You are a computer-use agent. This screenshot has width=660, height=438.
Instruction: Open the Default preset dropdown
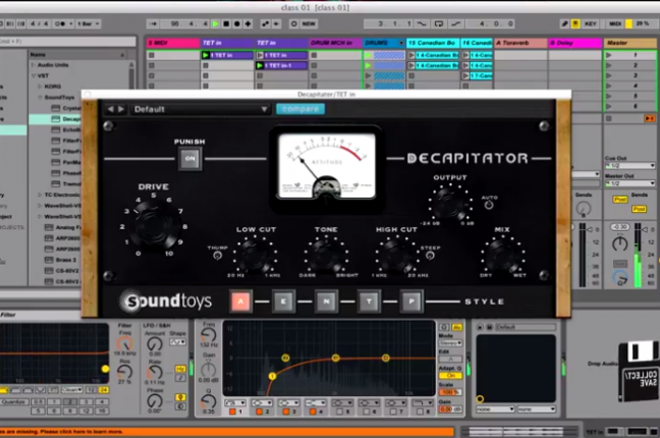coord(200,109)
